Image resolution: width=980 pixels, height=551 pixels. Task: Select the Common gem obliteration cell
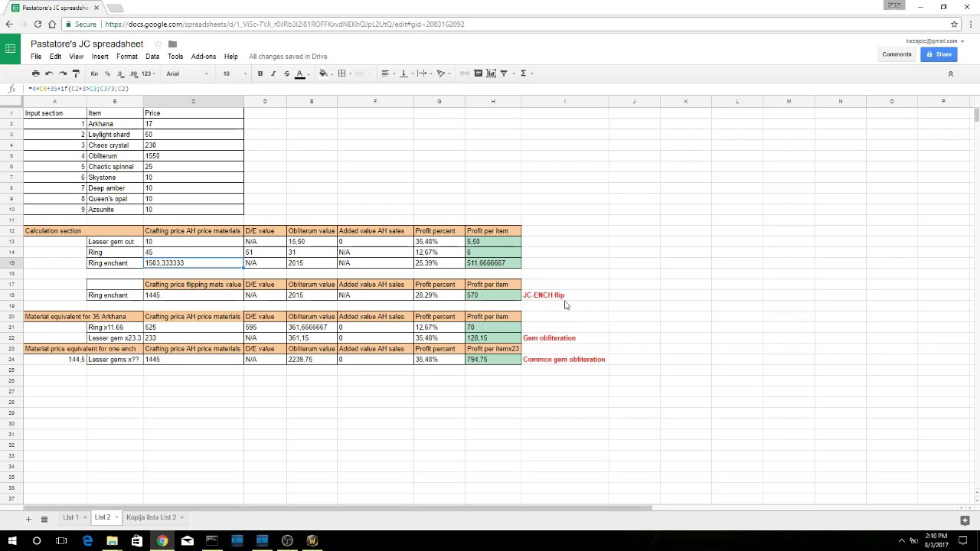point(564,360)
